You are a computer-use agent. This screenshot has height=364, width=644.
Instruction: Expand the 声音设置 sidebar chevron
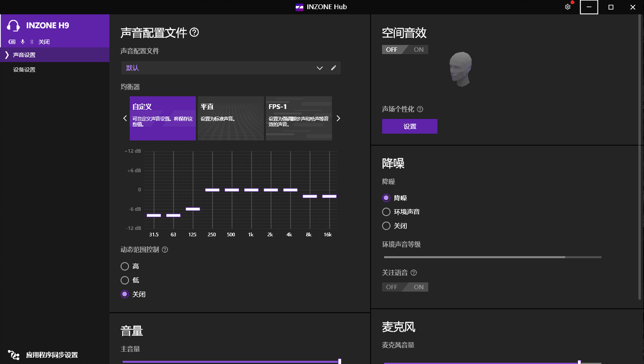coord(6,55)
